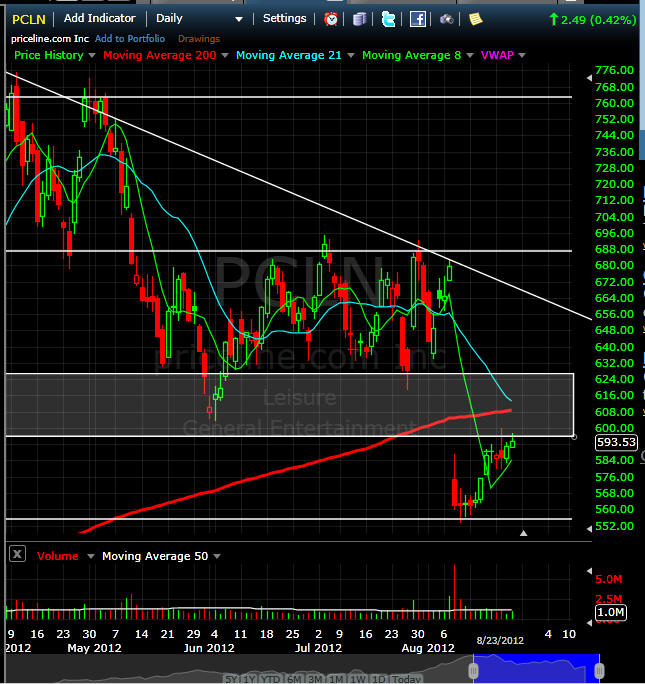Select the Today range button
Screen dimensions: 645x684
coord(406,679)
